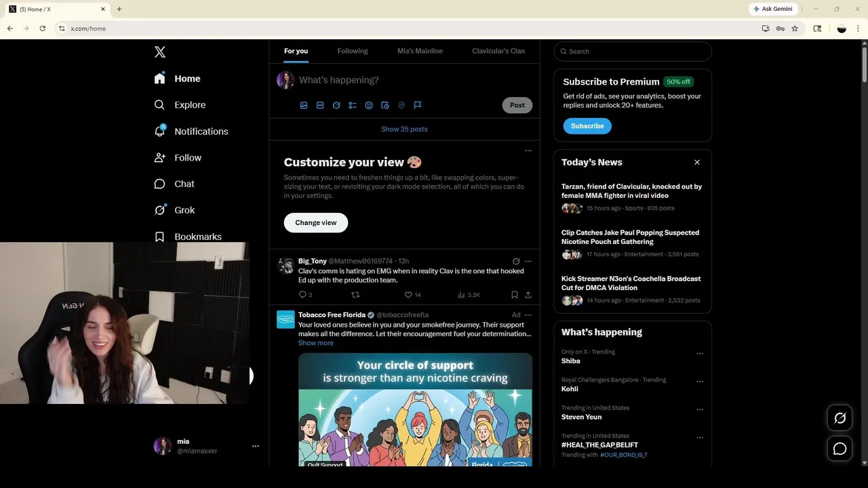Tag a location in composer
Screen dimensions: 868x488
click(401, 105)
